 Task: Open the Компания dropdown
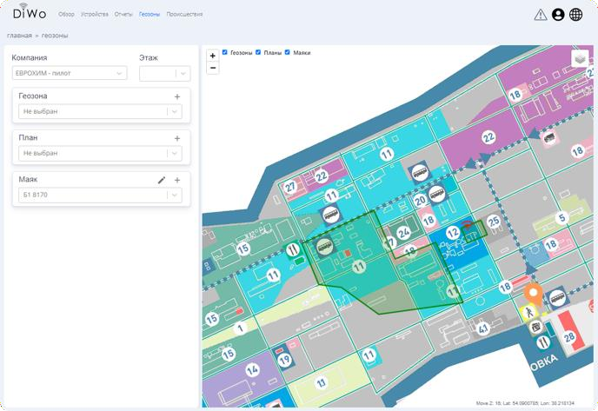[x=69, y=73]
